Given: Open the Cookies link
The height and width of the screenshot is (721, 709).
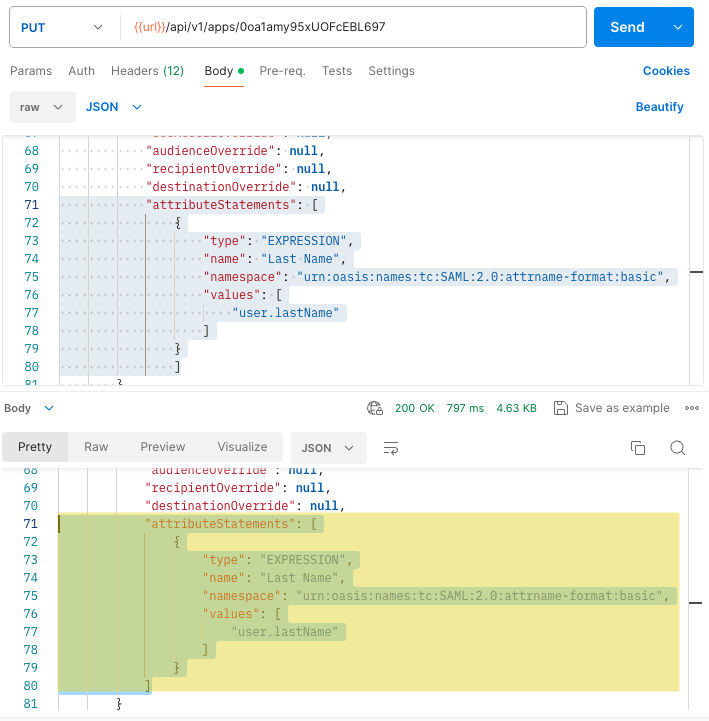Looking at the screenshot, I should pos(666,71).
